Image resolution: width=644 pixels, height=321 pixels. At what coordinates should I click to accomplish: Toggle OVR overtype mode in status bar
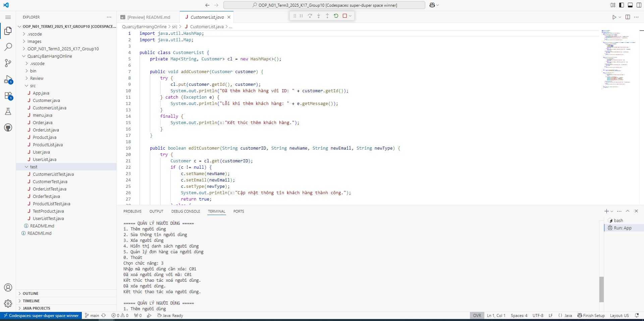pos(477,316)
